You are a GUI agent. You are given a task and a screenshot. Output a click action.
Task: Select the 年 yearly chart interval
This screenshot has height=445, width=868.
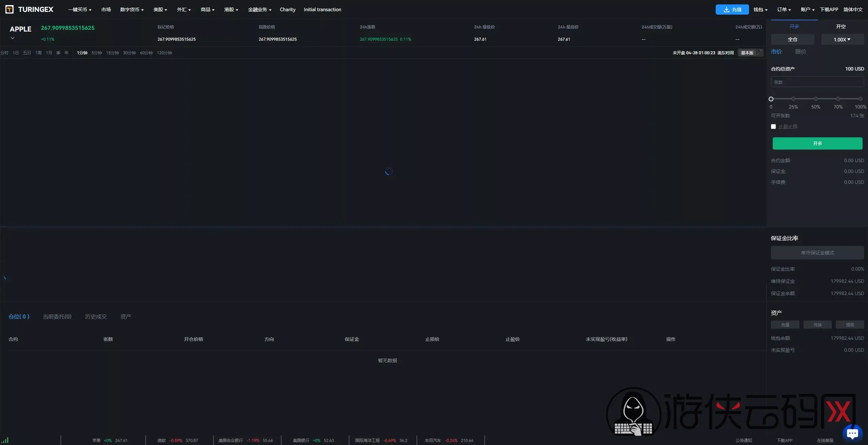pos(66,53)
